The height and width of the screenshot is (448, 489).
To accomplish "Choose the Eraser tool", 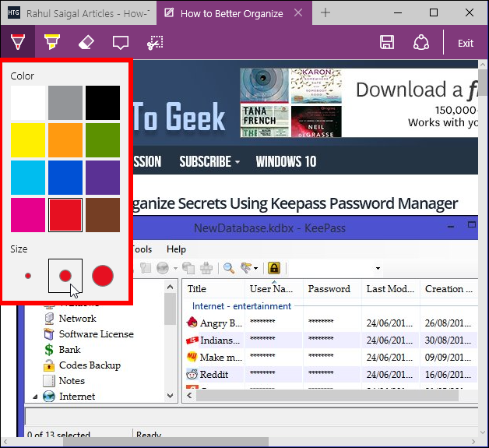I will (86, 42).
